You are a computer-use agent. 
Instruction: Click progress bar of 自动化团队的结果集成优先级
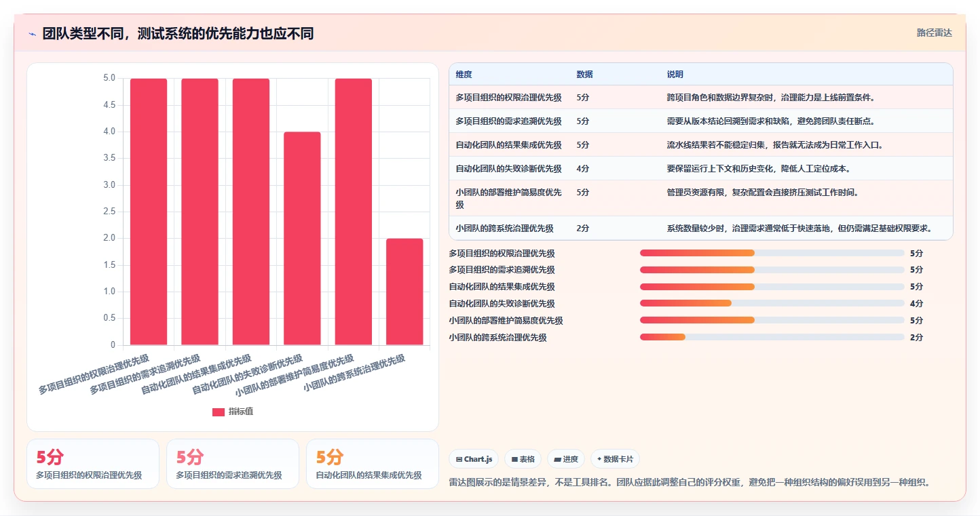772,287
